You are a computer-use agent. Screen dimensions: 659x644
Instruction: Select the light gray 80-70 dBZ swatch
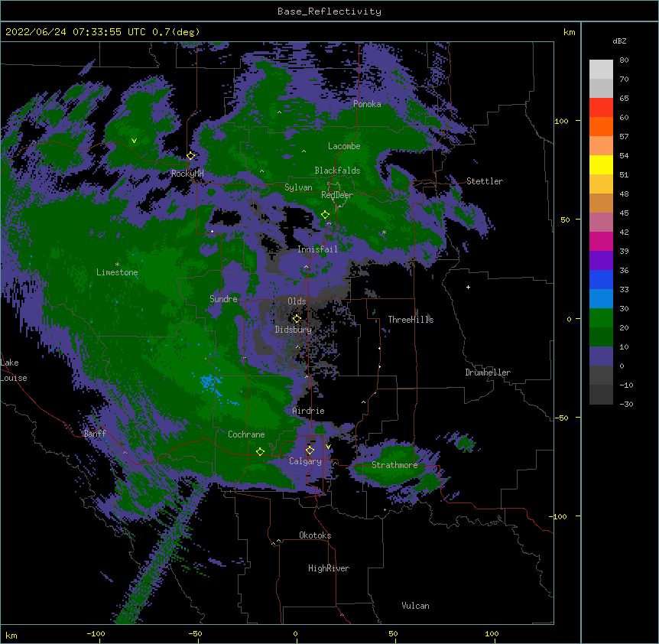[x=601, y=70]
